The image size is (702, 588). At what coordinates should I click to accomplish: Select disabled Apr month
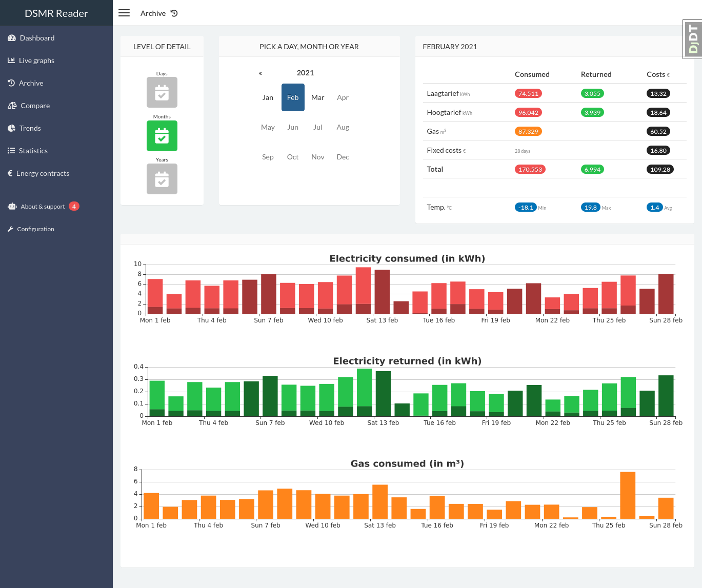pyautogui.click(x=343, y=97)
